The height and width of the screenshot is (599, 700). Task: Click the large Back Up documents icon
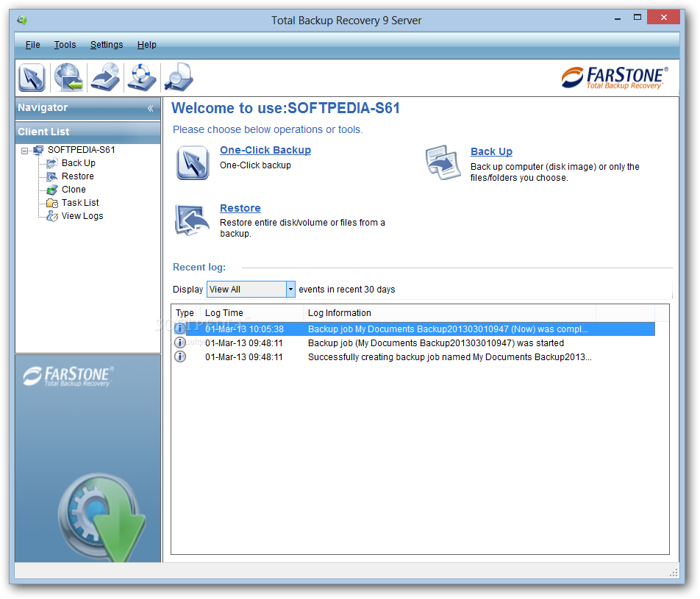point(443,162)
